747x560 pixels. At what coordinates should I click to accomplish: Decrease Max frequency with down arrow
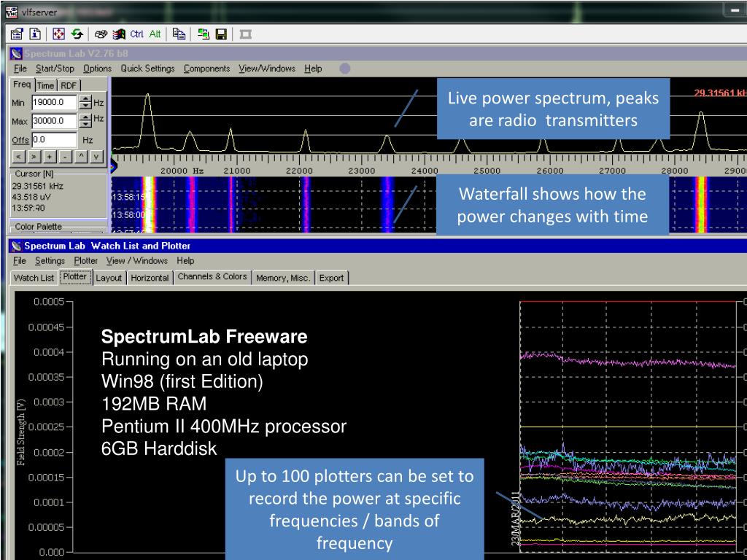tap(85, 124)
